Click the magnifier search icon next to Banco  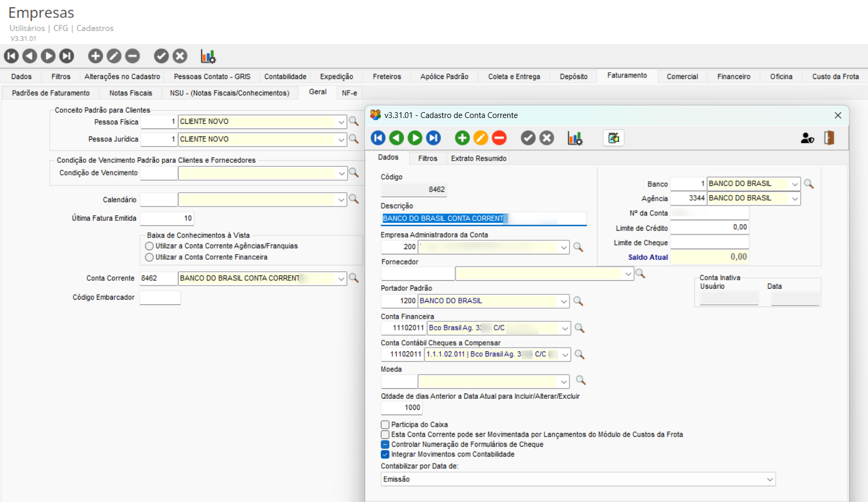pyautogui.click(x=808, y=184)
